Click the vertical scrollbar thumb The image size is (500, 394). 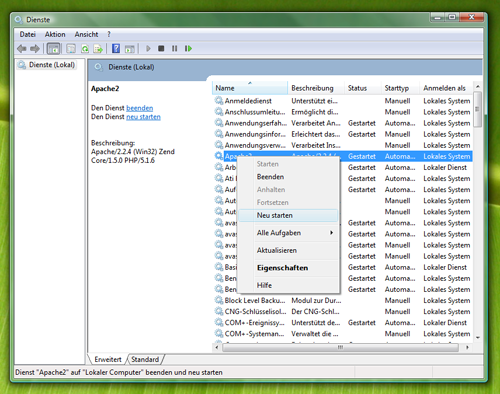click(x=478, y=109)
